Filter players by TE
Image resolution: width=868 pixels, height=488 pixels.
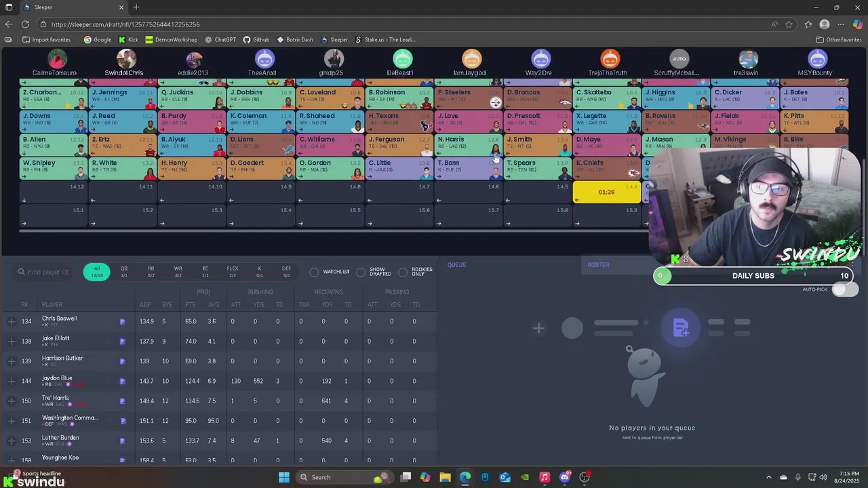coord(205,272)
